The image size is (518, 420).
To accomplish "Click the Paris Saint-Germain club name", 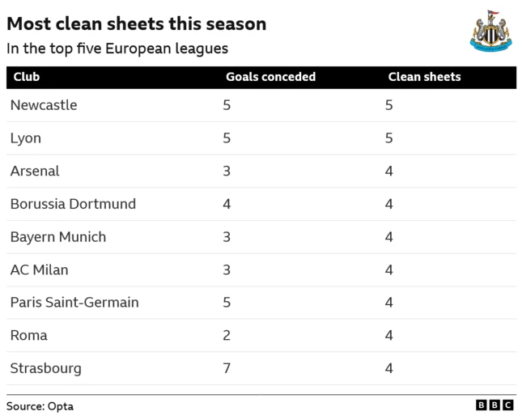I will (x=74, y=303).
